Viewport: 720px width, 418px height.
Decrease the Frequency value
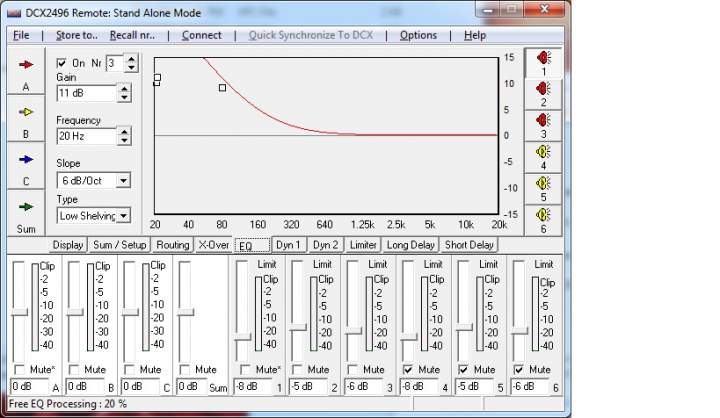click(x=124, y=141)
